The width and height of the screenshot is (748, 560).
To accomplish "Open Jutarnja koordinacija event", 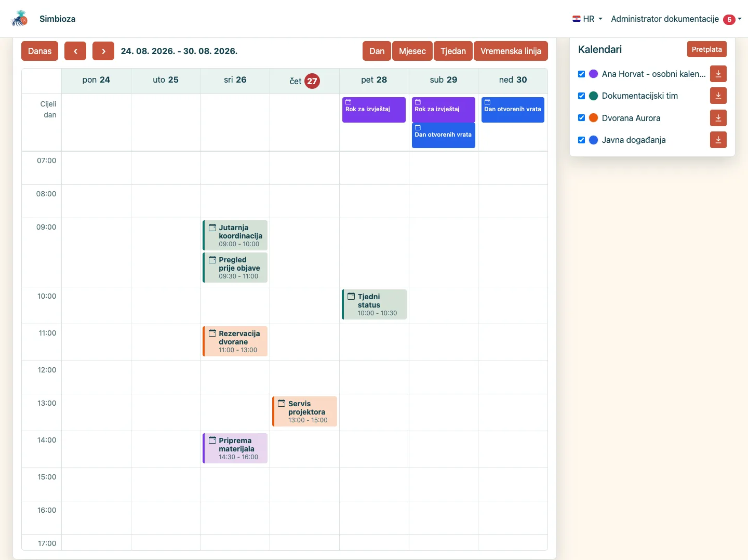I will click(x=235, y=235).
